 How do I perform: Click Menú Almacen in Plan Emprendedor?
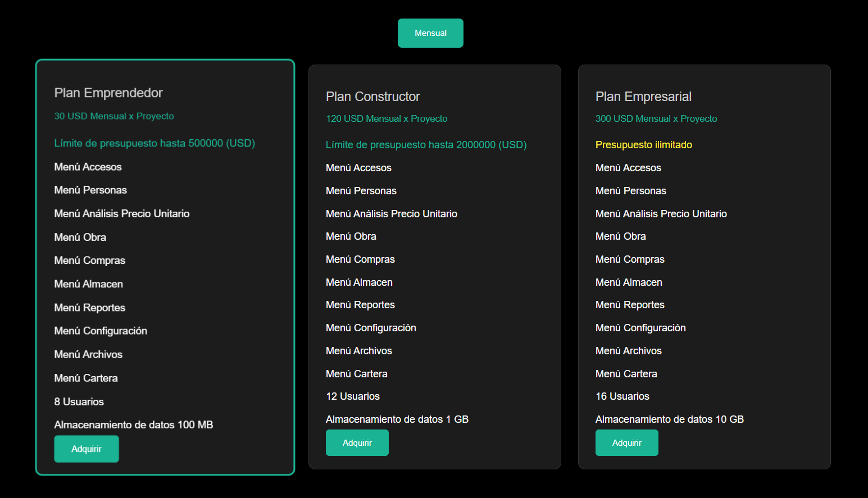[89, 284]
